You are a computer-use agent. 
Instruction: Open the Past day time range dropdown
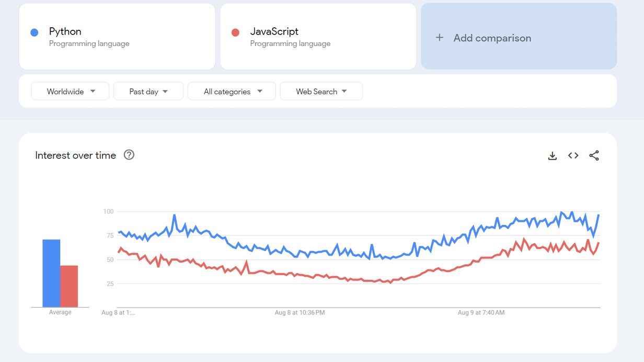148,91
